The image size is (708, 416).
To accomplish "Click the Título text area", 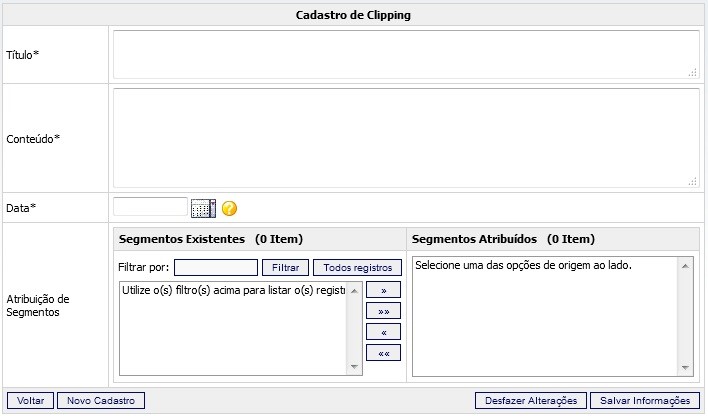I will 405,54.
